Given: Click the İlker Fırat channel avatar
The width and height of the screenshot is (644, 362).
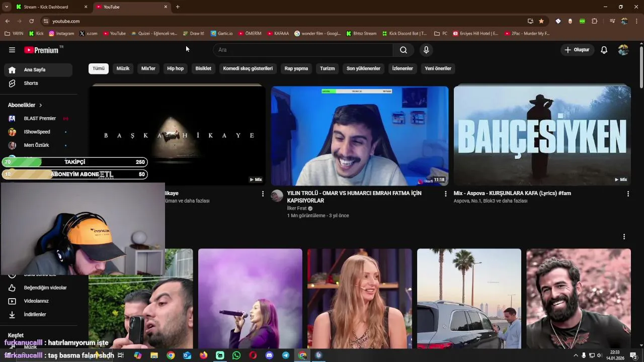Looking at the screenshot, I should 277,196.
